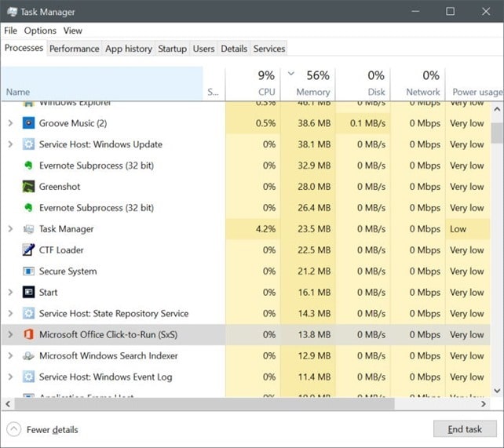Click the 4.2% CPU value

coord(265,229)
